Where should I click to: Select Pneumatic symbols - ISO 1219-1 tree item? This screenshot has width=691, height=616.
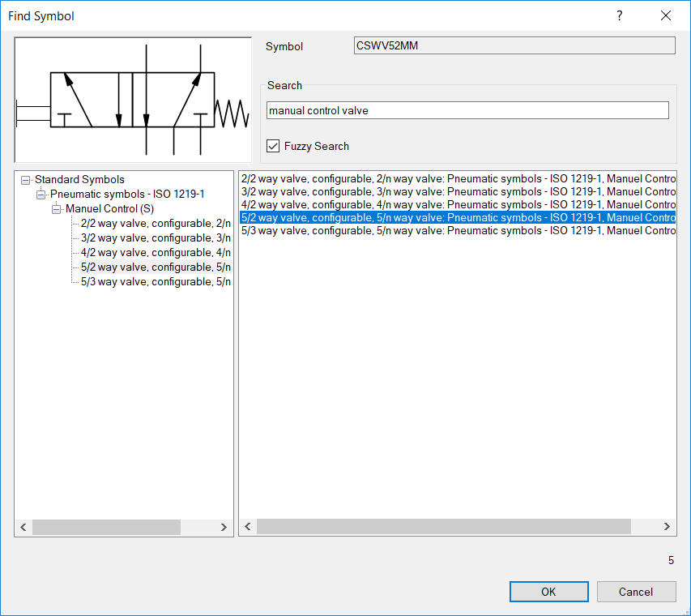tap(127, 194)
